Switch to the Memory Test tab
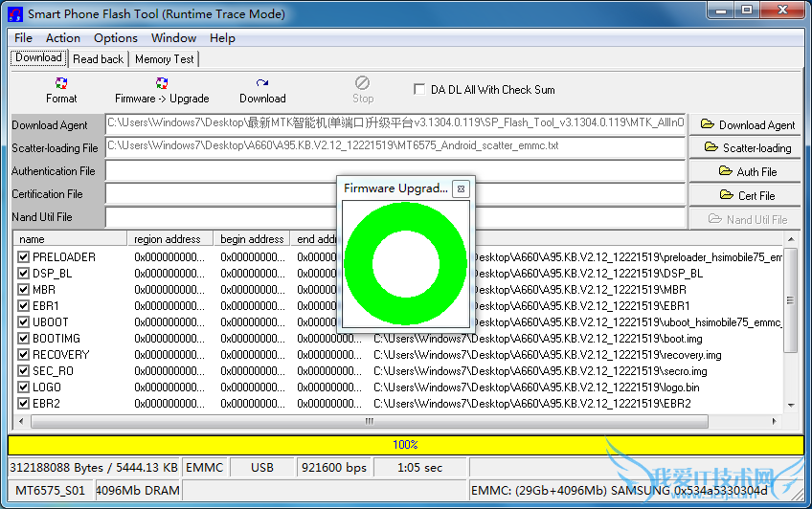Screen dimensions: 812x509 [165, 59]
